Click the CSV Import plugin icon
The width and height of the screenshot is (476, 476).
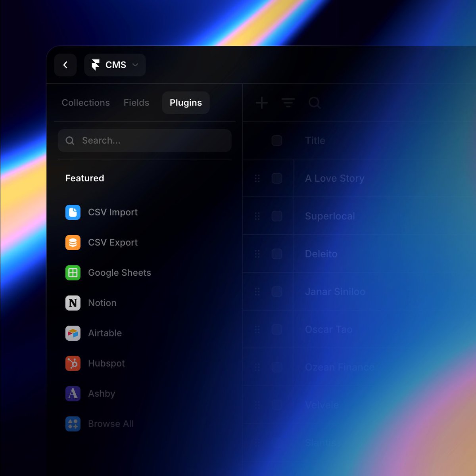pyautogui.click(x=73, y=212)
